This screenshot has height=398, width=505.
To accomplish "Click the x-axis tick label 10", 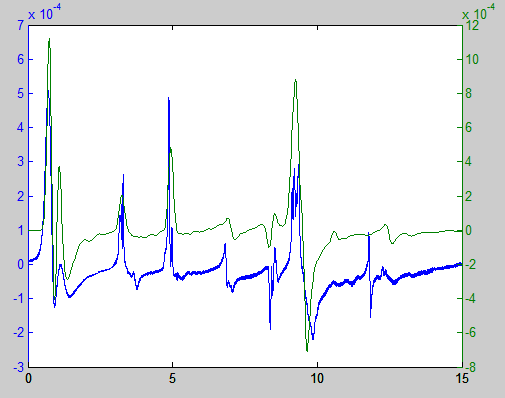I will (317, 378).
